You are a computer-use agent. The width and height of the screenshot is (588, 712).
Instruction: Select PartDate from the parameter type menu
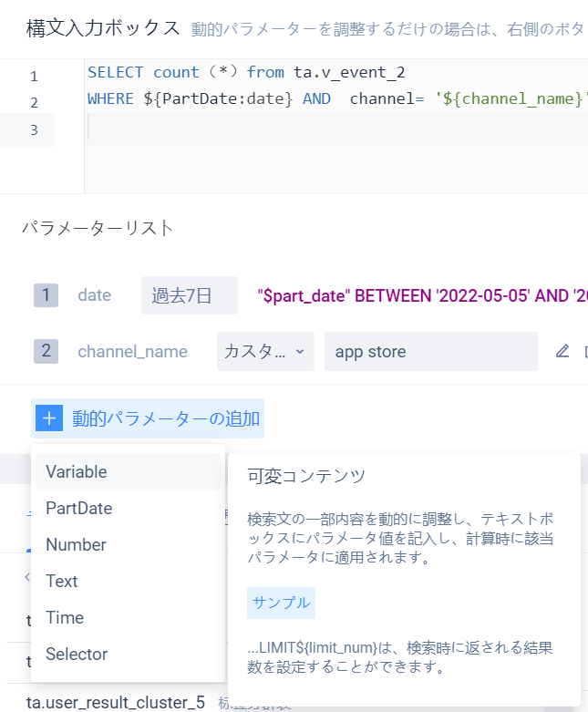[128, 508]
